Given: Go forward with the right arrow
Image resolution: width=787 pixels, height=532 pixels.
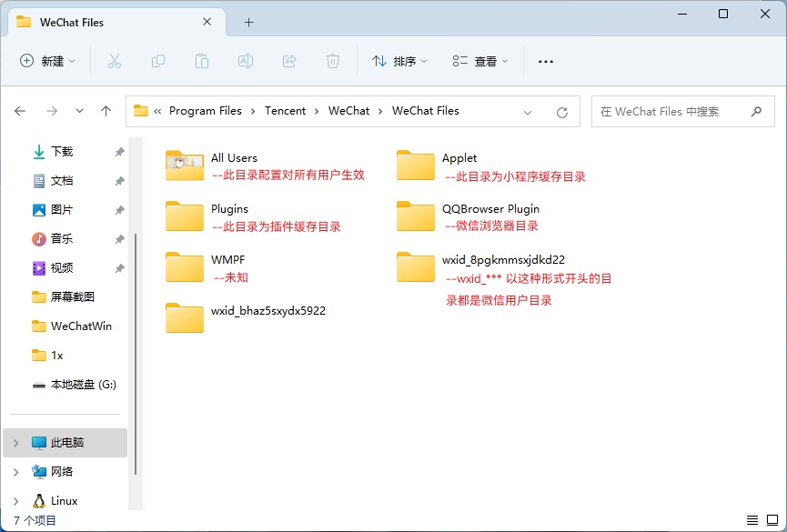Looking at the screenshot, I should click(x=52, y=111).
